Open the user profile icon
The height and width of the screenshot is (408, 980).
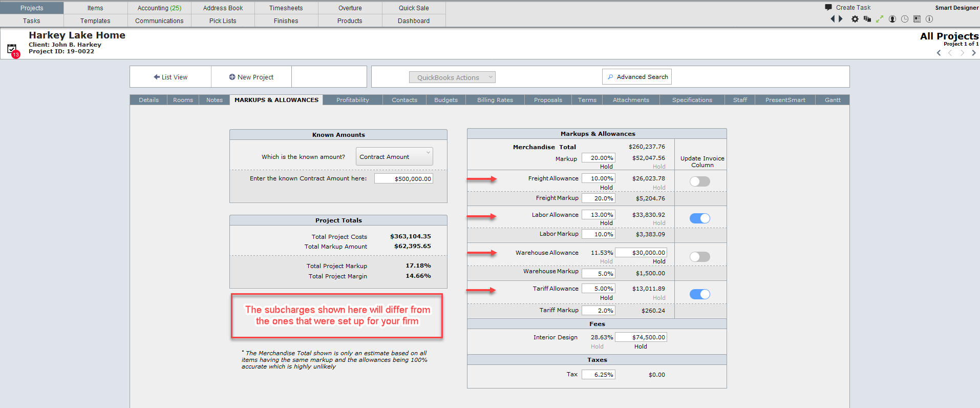pyautogui.click(x=892, y=19)
